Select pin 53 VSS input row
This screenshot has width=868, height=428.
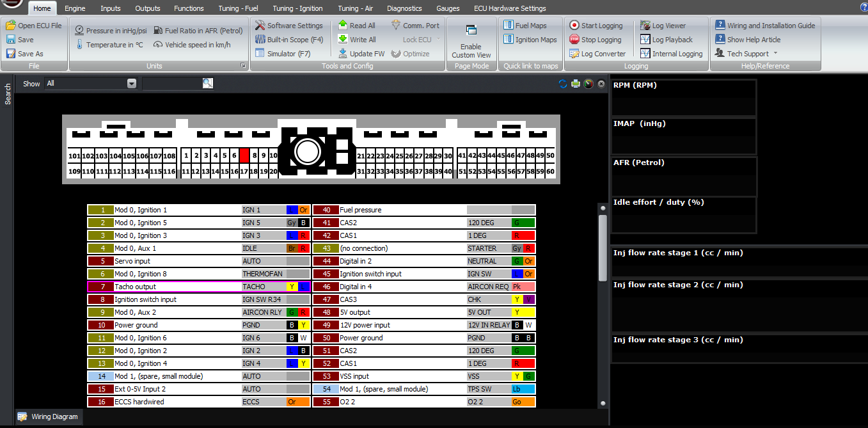[424, 376]
